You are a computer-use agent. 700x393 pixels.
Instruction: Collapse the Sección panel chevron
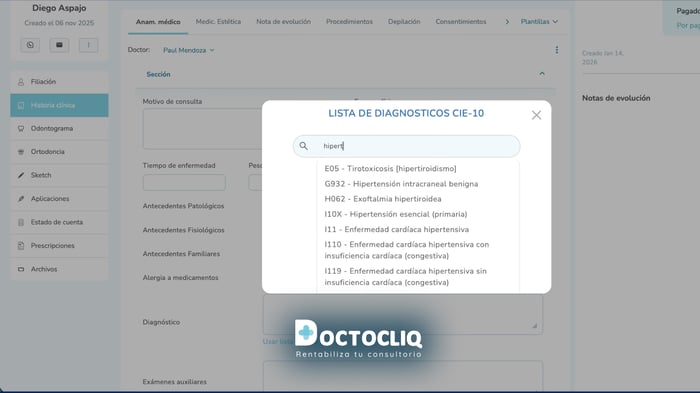coord(542,74)
